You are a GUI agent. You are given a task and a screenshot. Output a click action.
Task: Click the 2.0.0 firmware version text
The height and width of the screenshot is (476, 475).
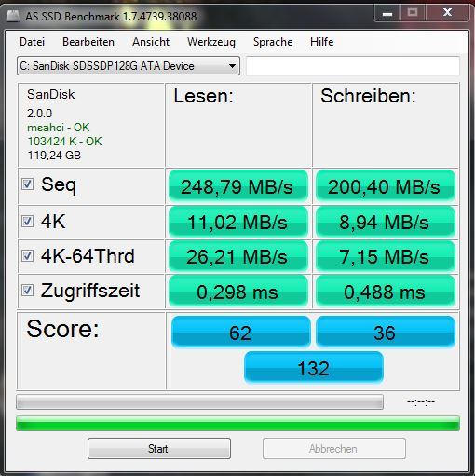[x=39, y=114]
